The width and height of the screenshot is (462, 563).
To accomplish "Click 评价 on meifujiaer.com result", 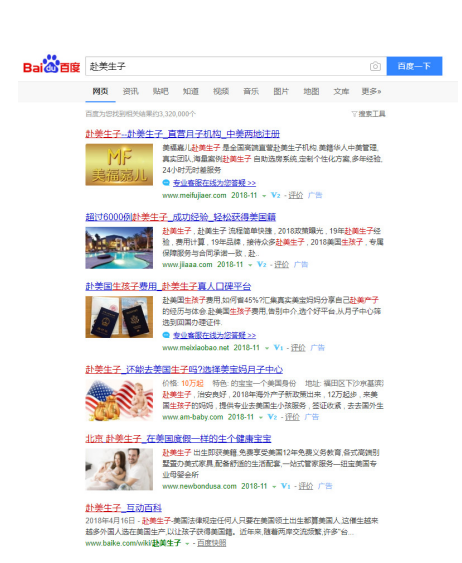I will click(x=296, y=195).
